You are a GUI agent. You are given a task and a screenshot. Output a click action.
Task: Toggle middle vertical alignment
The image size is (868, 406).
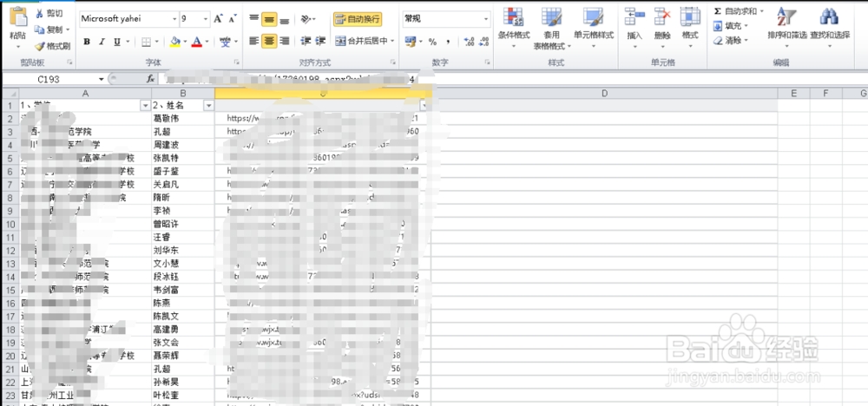pos(269,19)
